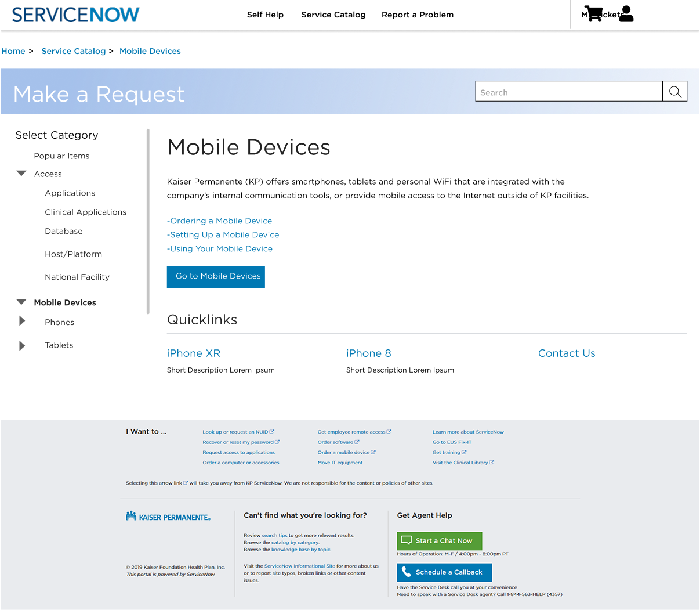Viewport: 700px width, 610px height.
Task: Open the Recover or reset my password link
Action: click(238, 442)
